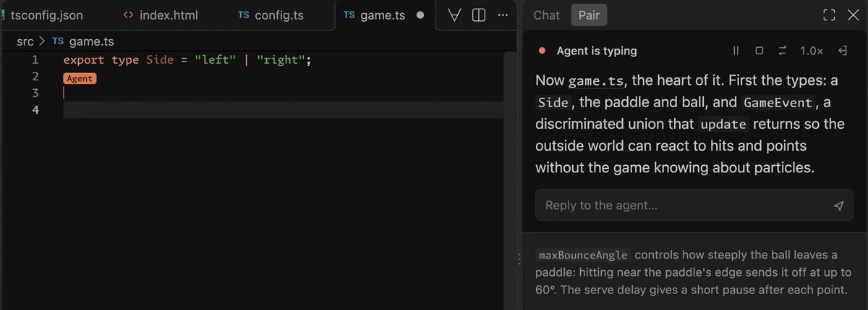Click the Reply to the agent input field
868x310 pixels.
coord(694,205)
